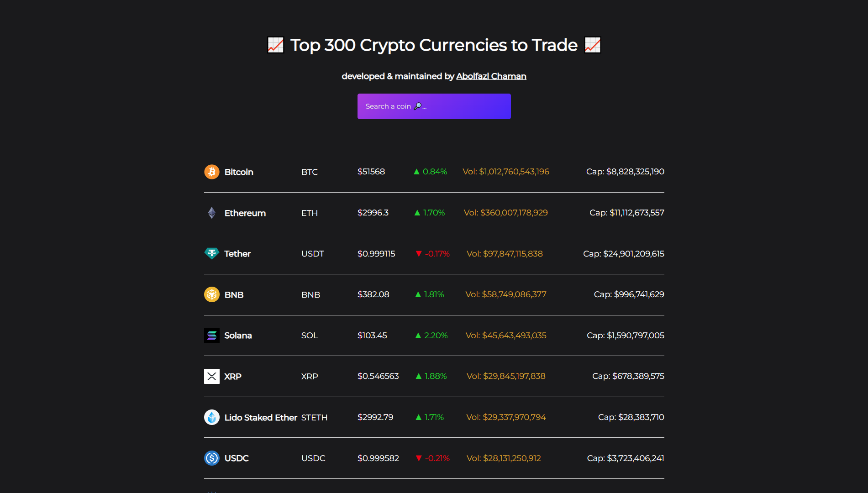
Task: Click the Tether coin logo icon
Action: pos(211,253)
